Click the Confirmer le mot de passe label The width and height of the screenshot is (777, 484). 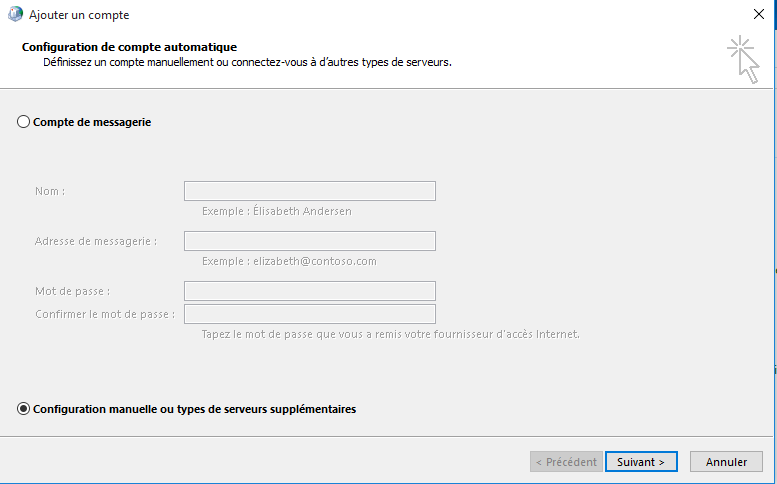click(x=105, y=314)
